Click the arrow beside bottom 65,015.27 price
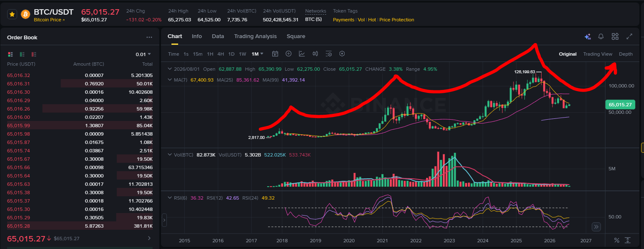This screenshot has width=644, height=249. tap(150, 239)
